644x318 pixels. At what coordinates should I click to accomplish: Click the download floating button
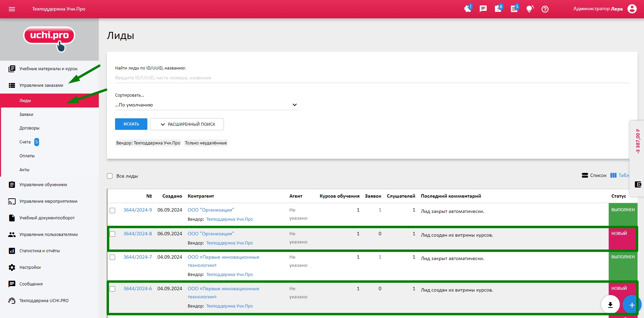pos(610,305)
